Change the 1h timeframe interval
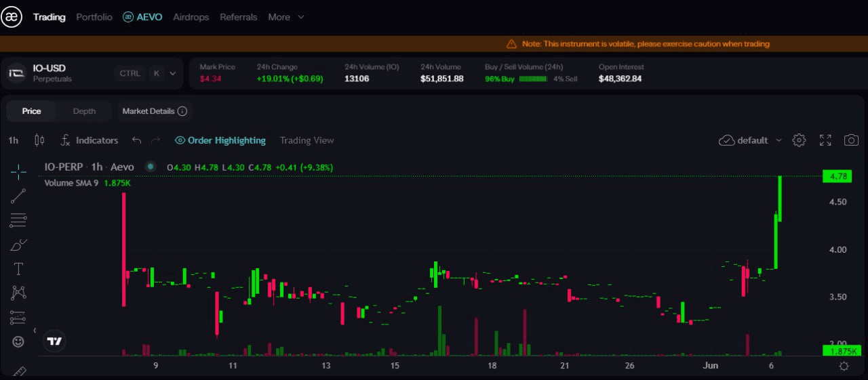This screenshot has width=868, height=380. [14, 140]
